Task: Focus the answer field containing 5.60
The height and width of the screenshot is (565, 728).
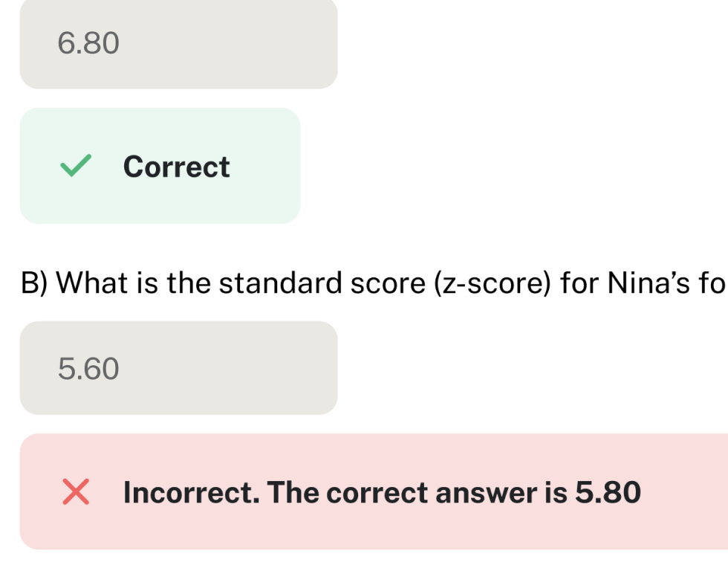Action: click(178, 368)
